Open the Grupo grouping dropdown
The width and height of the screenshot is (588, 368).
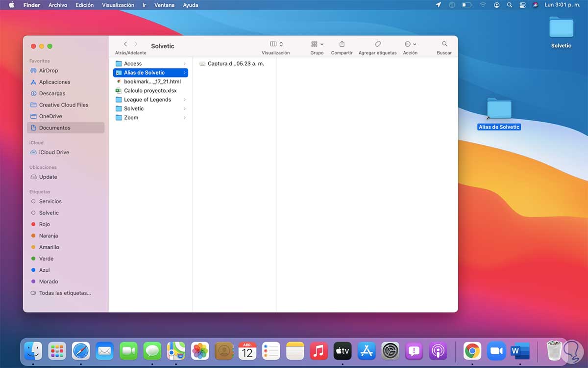(317, 44)
